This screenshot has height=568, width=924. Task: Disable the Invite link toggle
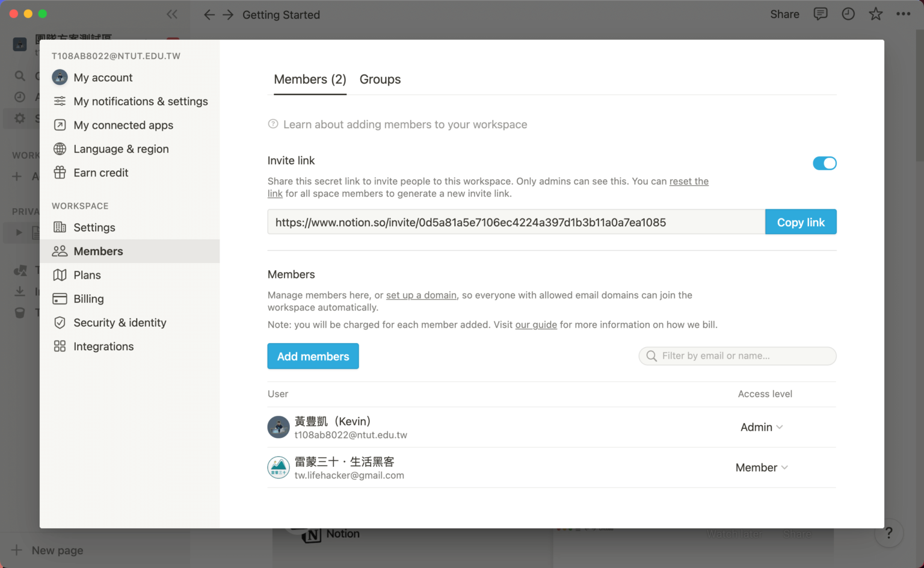point(825,163)
